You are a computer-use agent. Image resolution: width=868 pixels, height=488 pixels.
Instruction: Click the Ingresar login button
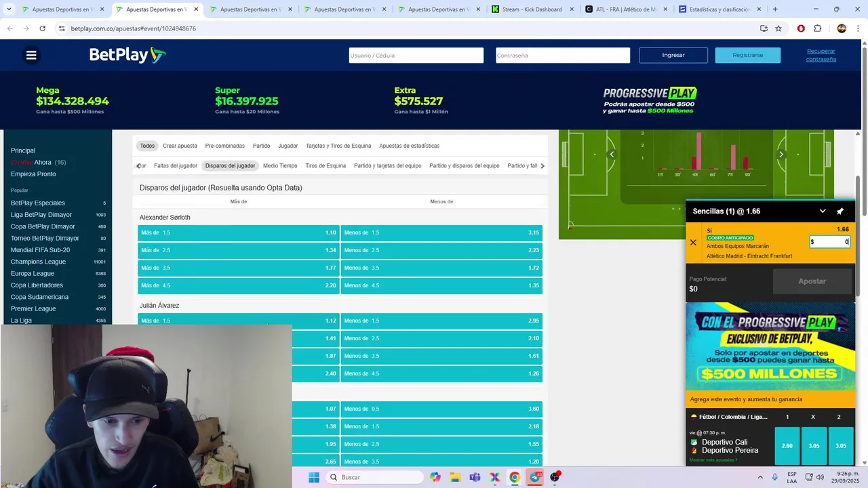click(x=673, y=55)
